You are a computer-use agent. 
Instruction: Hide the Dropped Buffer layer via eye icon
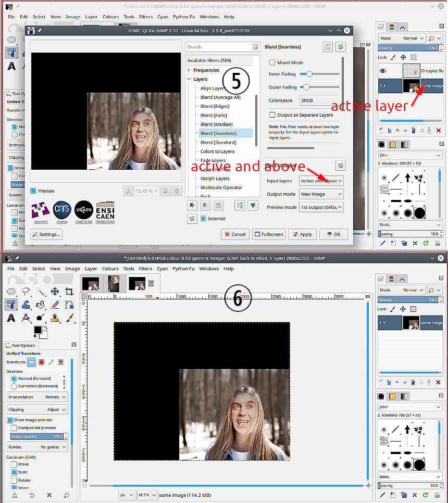click(x=383, y=71)
